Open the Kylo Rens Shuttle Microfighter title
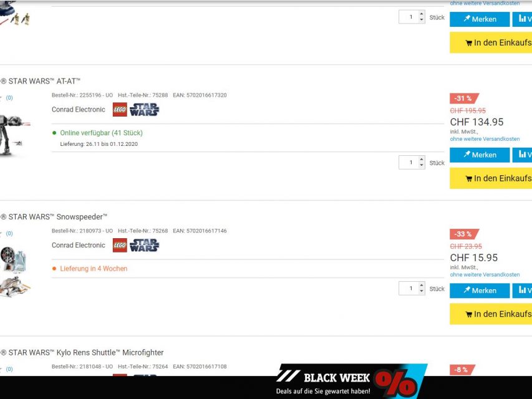 tap(82, 352)
